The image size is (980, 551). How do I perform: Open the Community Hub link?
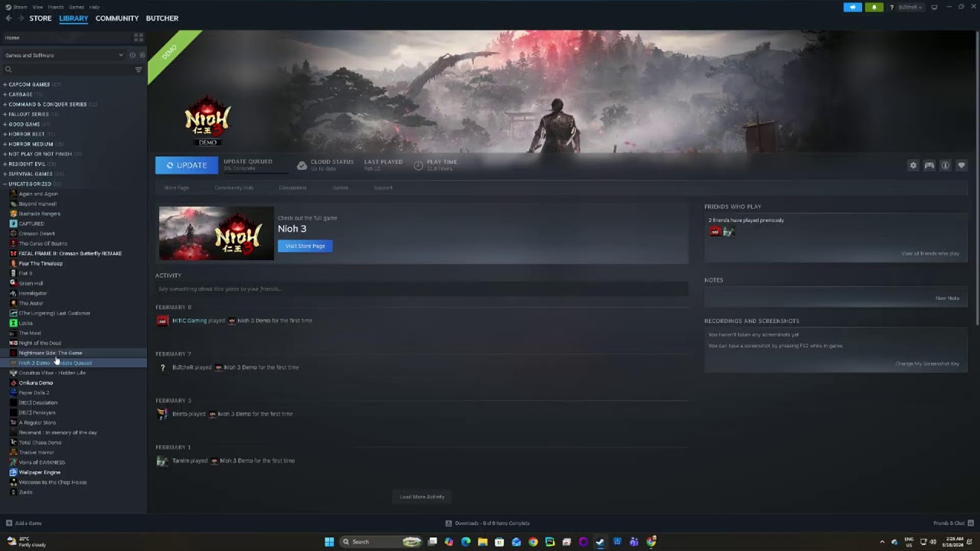[x=234, y=187]
